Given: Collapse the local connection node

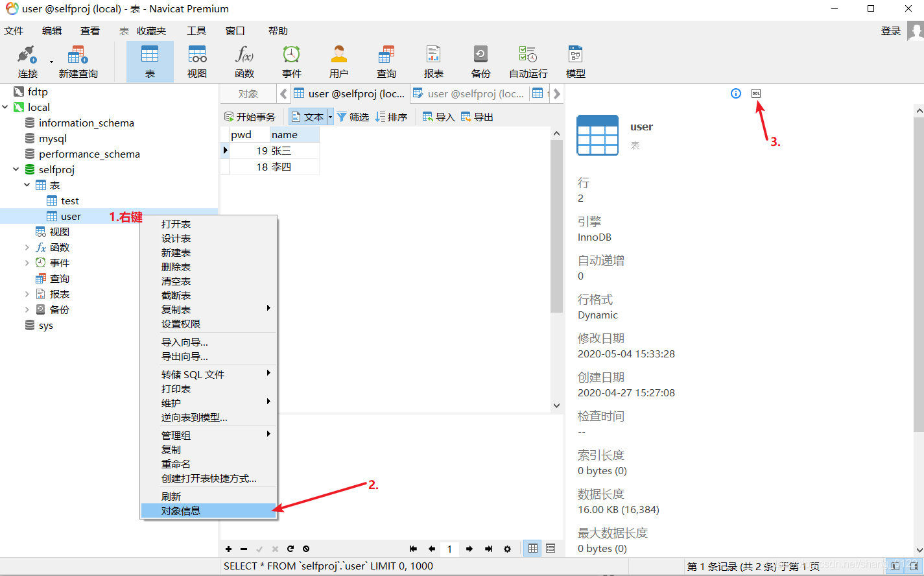Looking at the screenshot, I should (5, 108).
